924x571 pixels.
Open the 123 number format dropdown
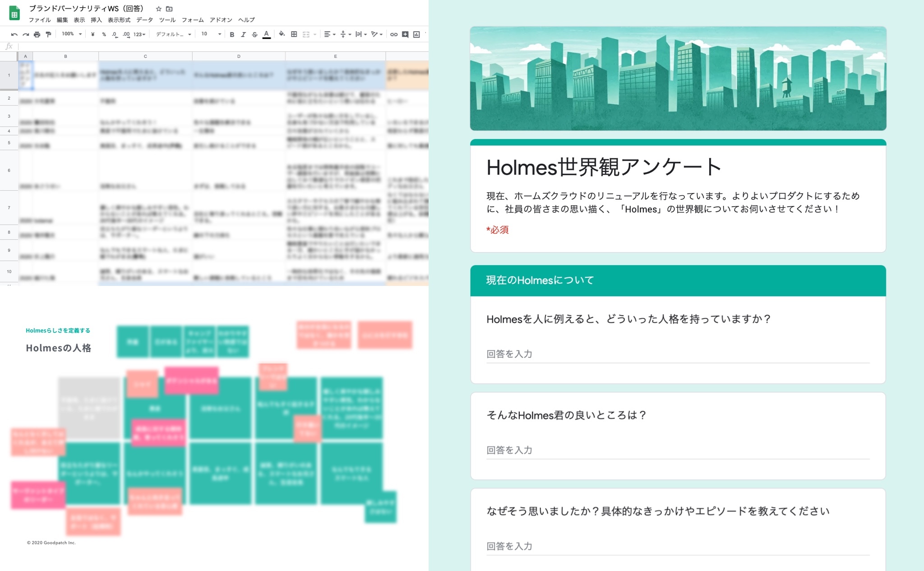coord(139,34)
